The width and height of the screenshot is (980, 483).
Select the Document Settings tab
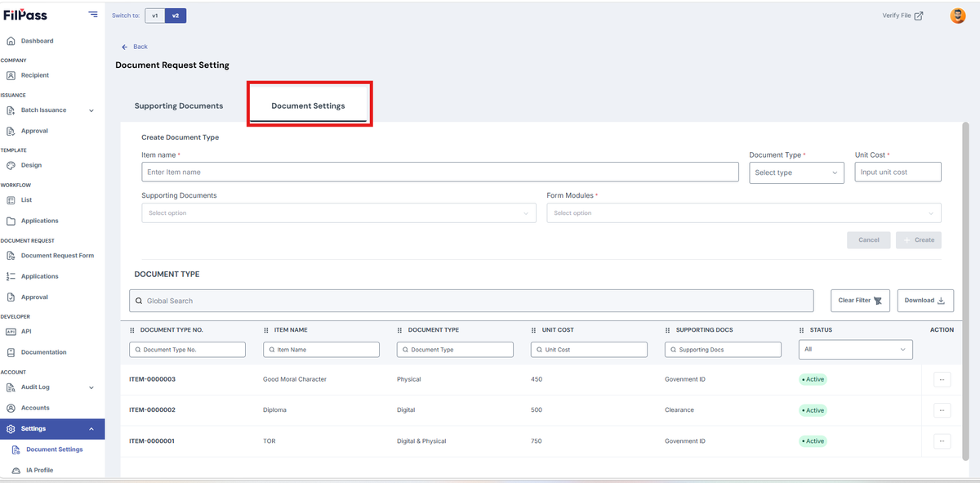pos(308,106)
